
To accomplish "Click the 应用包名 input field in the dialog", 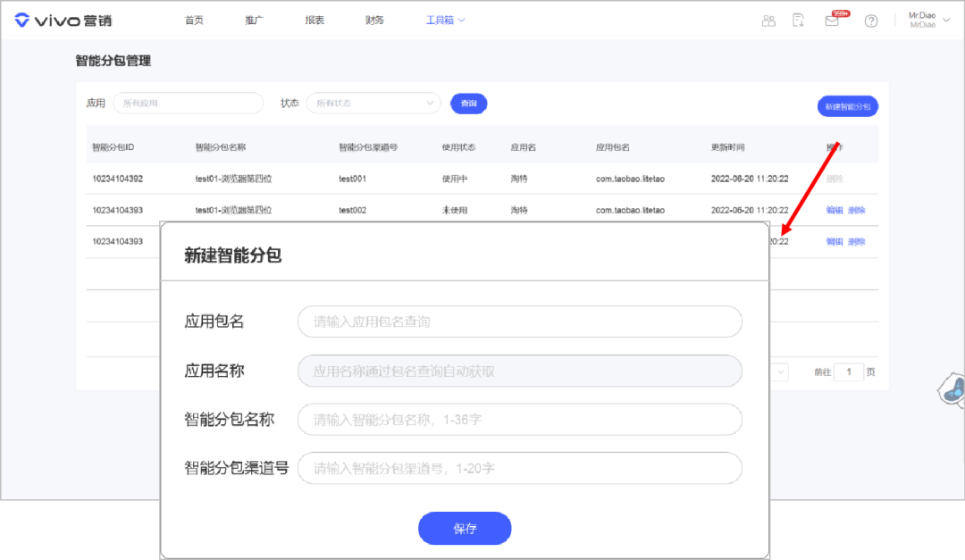I will click(x=519, y=322).
